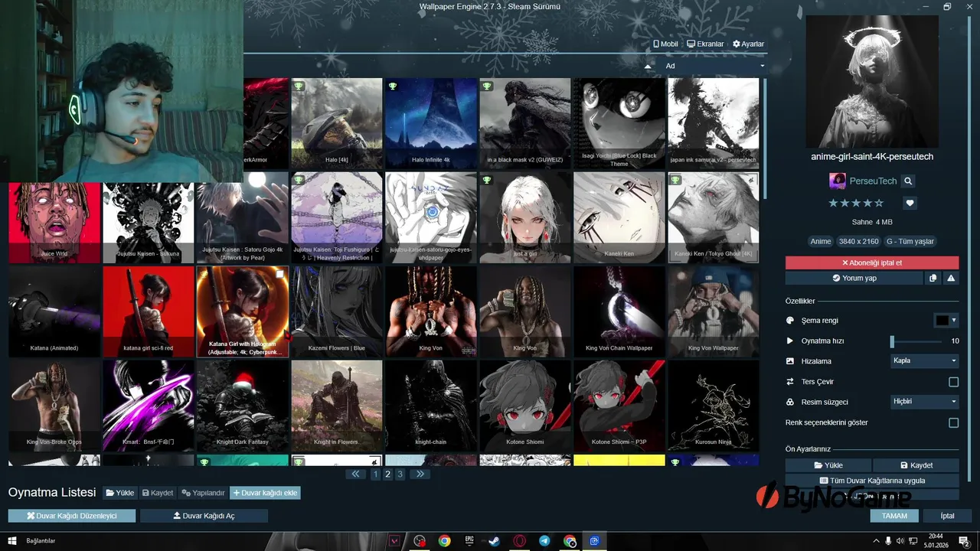980x551 pixels.
Task: Open the Opera browser in the taskbar
Action: click(x=520, y=541)
